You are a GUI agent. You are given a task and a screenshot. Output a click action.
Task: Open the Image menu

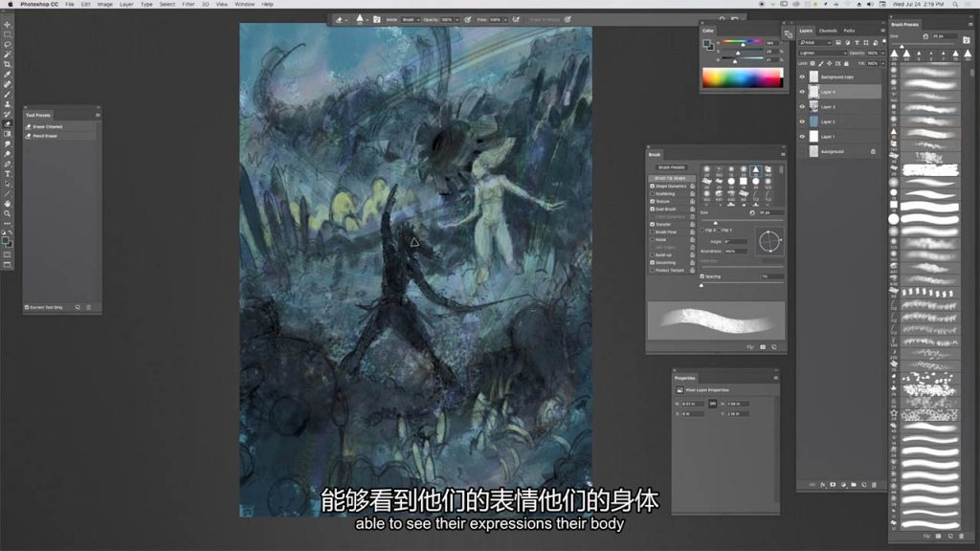[105, 5]
